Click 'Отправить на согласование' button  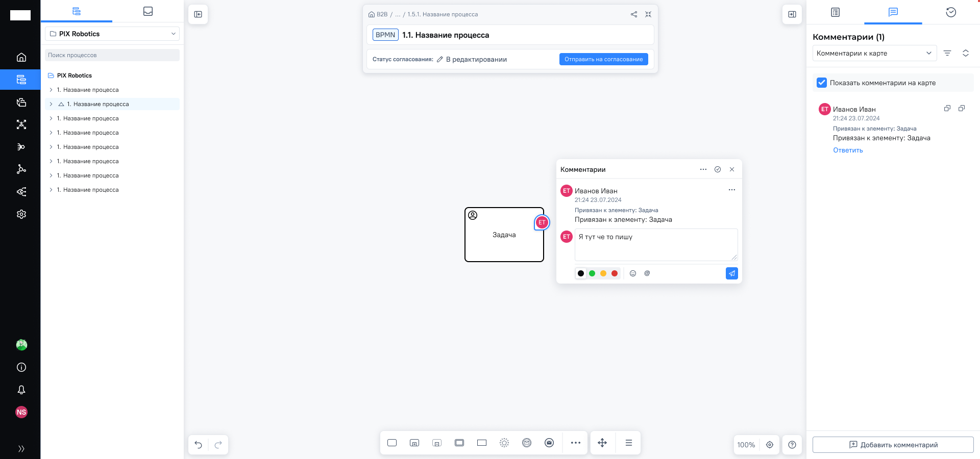(603, 59)
